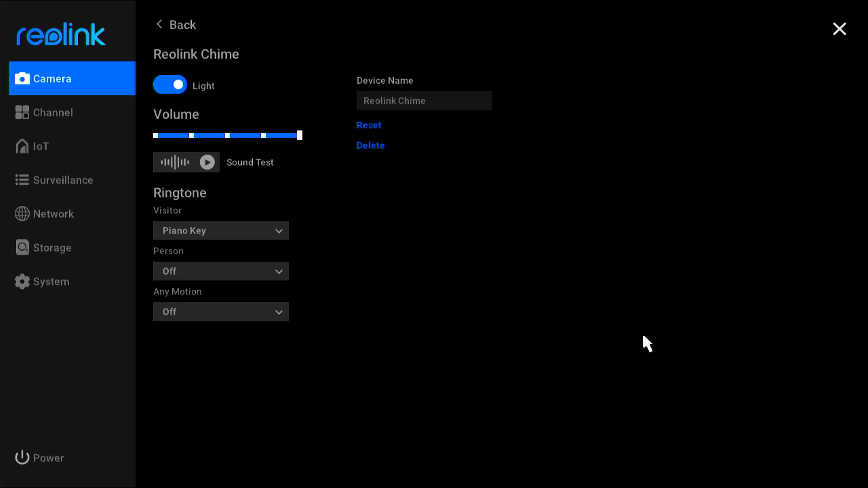The image size is (868, 488).
Task: Click the sound waveform icon
Action: click(x=175, y=162)
